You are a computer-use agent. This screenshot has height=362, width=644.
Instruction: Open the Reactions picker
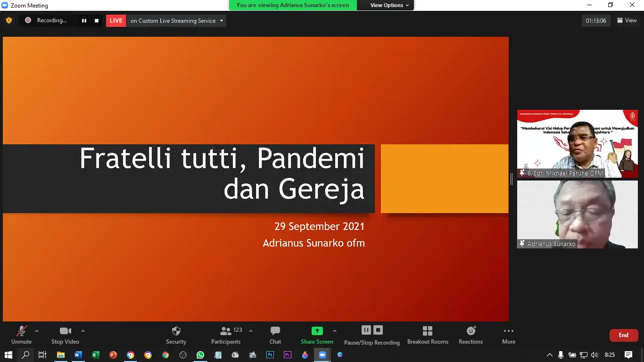pyautogui.click(x=471, y=335)
